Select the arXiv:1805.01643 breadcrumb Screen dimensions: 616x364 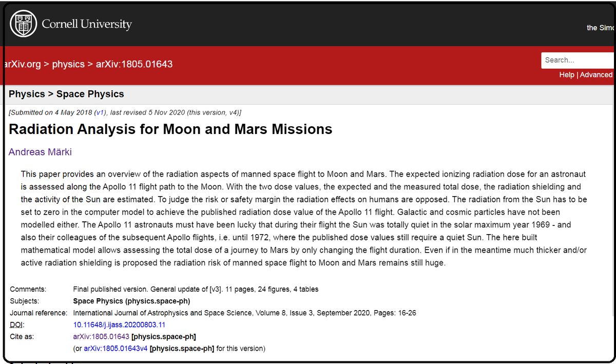click(x=134, y=64)
